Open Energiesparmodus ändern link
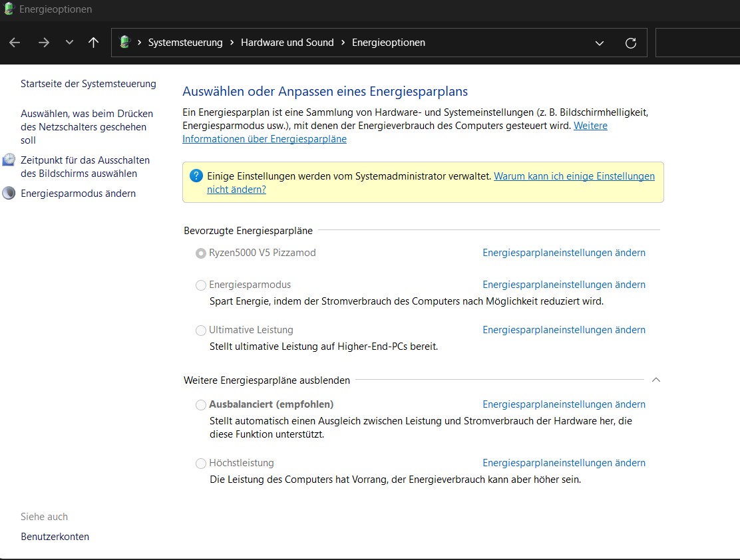Screen dimensions: 740x560 (78, 194)
